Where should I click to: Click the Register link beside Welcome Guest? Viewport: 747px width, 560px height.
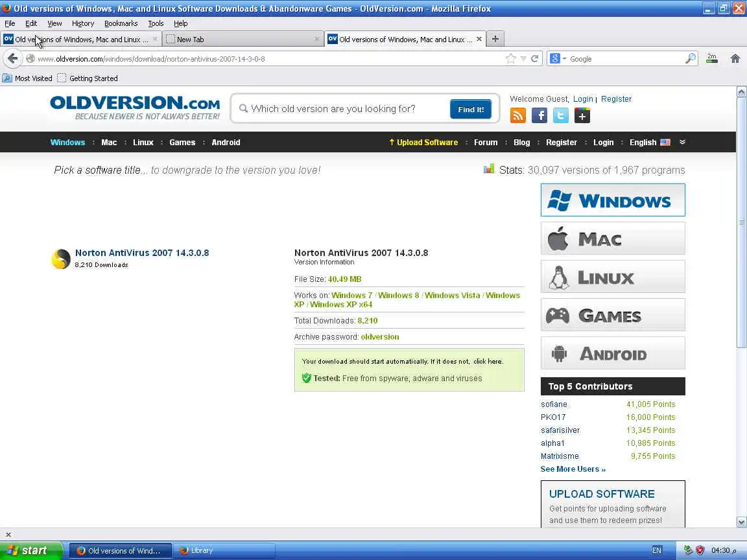point(616,99)
